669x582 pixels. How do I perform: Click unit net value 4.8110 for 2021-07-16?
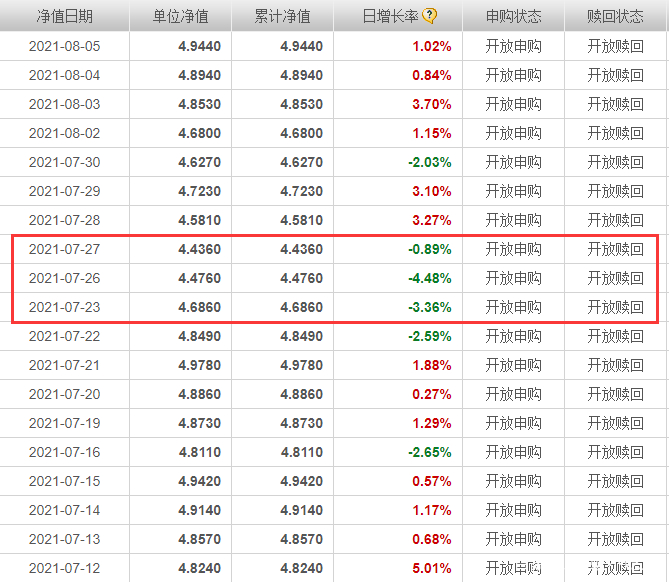[200, 452]
